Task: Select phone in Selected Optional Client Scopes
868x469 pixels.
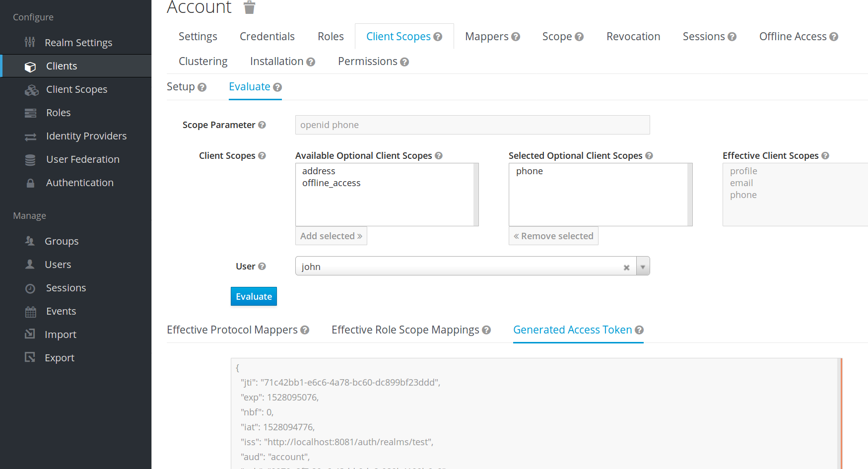Action: tap(529, 171)
